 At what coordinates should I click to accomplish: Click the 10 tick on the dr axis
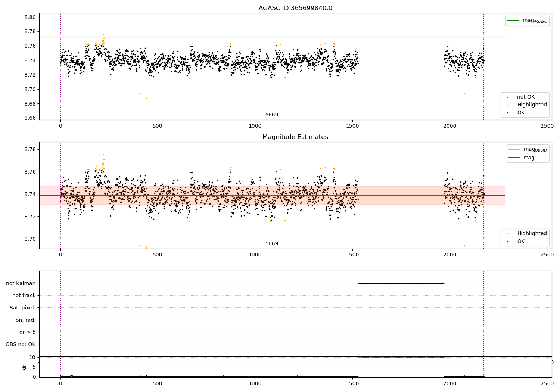point(32,358)
